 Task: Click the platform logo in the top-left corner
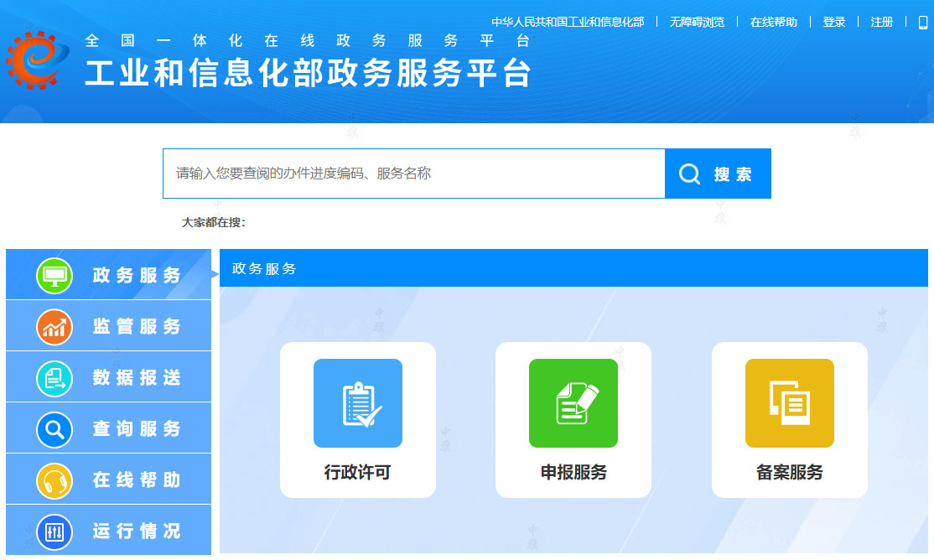click(38, 60)
